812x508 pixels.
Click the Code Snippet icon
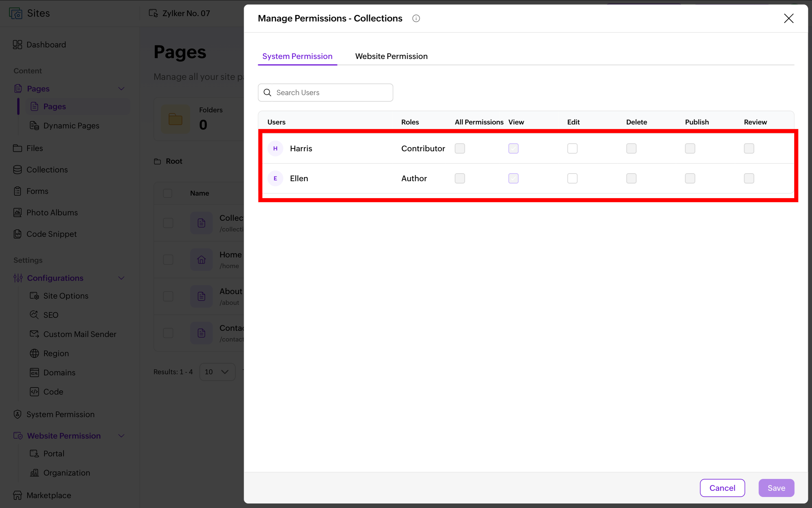point(17,234)
